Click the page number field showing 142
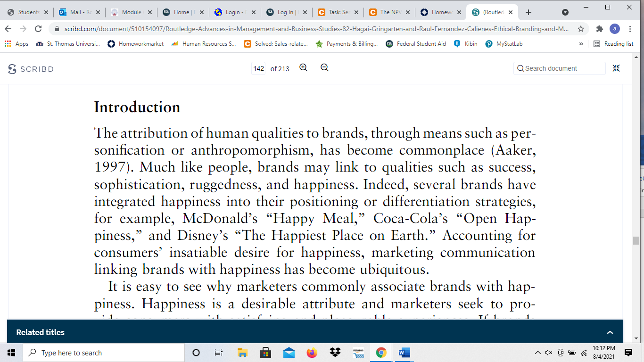The width and height of the screenshot is (644, 362). (258, 68)
